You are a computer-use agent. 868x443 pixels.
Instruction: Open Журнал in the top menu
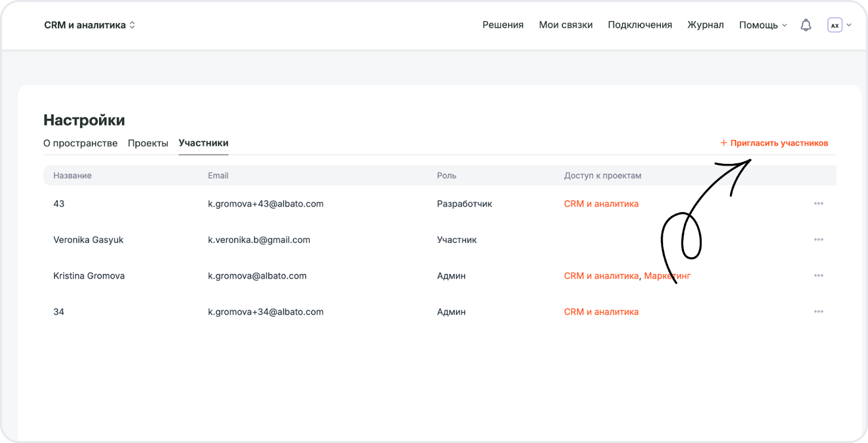705,25
